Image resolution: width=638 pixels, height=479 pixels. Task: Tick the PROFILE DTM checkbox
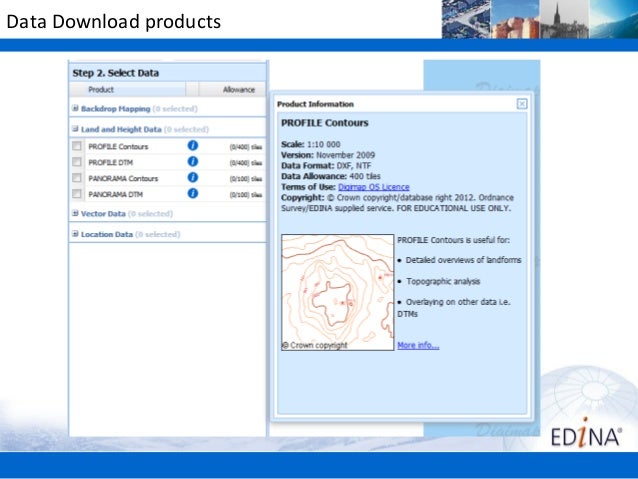[76, 162]
